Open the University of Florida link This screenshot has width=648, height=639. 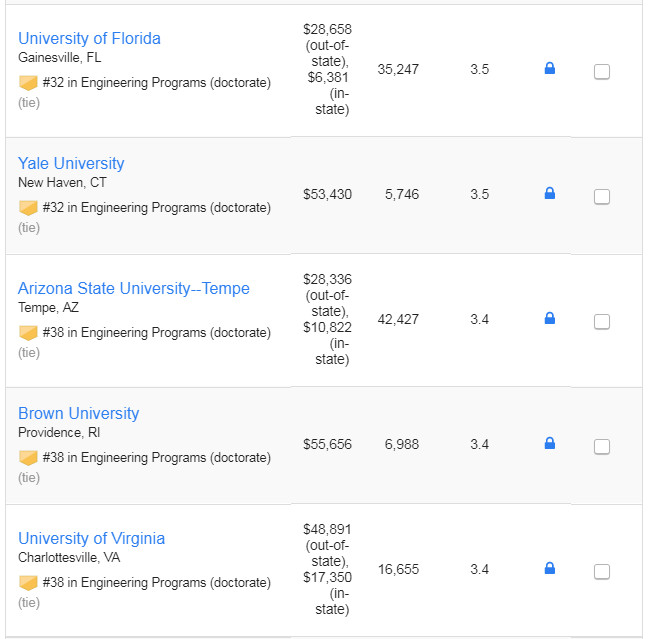[x=89, y=38]
